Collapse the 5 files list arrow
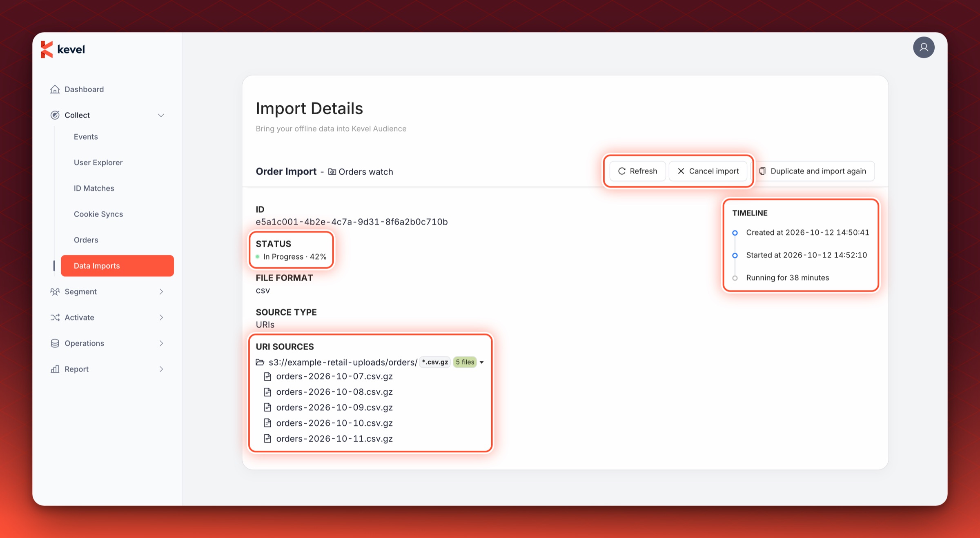This screenshot has height=538, width=980. [482, 362]
